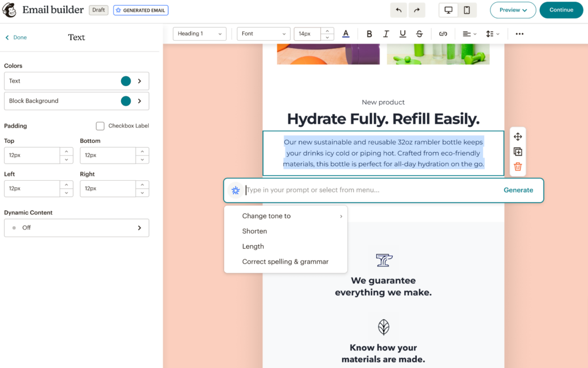
Task: Decrease Bottom padding value
Action: coord(142,160)
